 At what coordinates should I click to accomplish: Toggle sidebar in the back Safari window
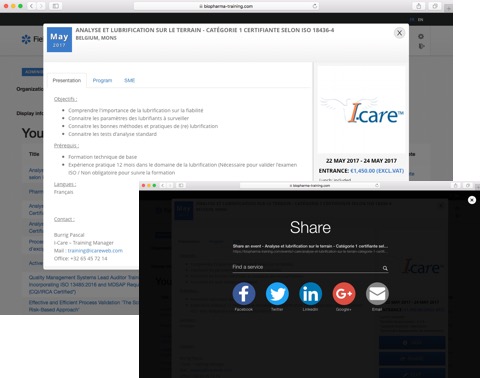click(x=56, y=6)
